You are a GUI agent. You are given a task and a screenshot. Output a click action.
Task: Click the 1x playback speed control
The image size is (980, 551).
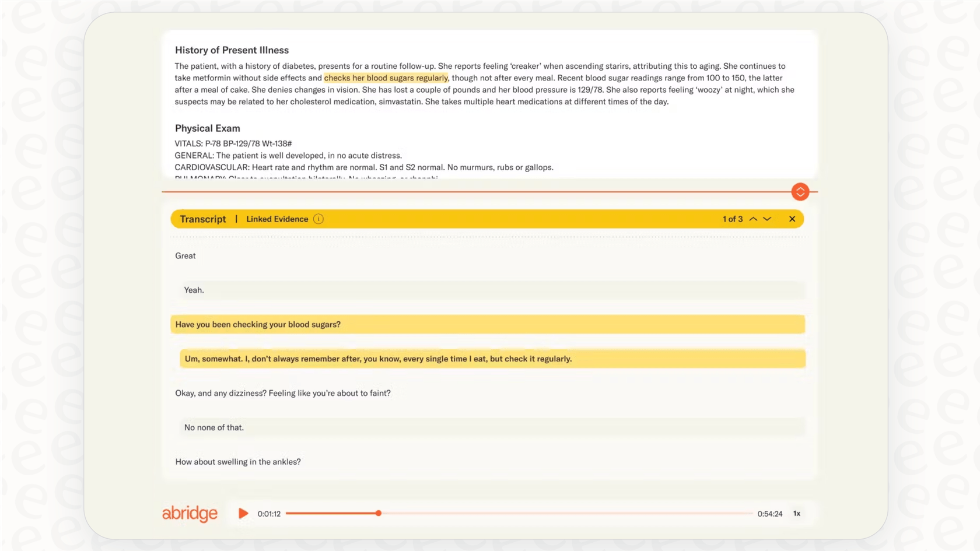[797, 514]
